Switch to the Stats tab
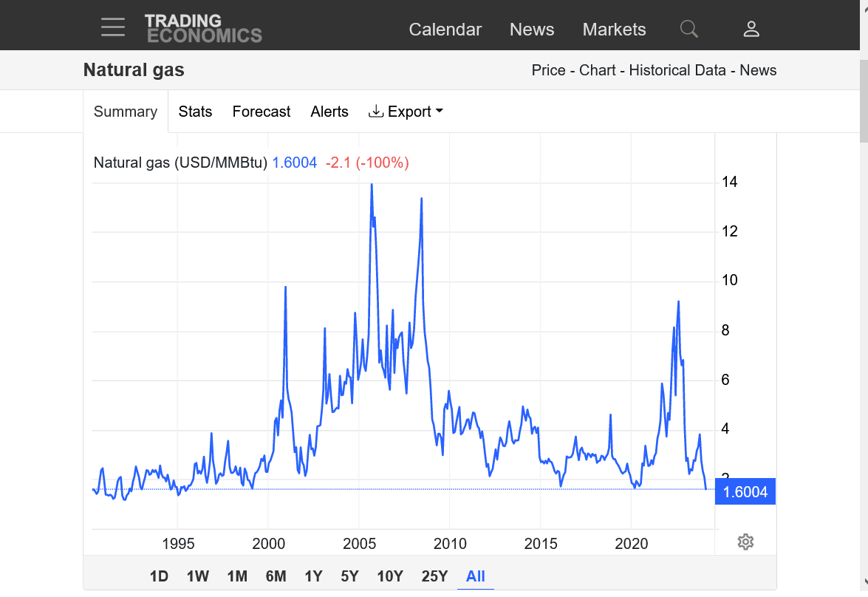 click(x=195, y=112)
